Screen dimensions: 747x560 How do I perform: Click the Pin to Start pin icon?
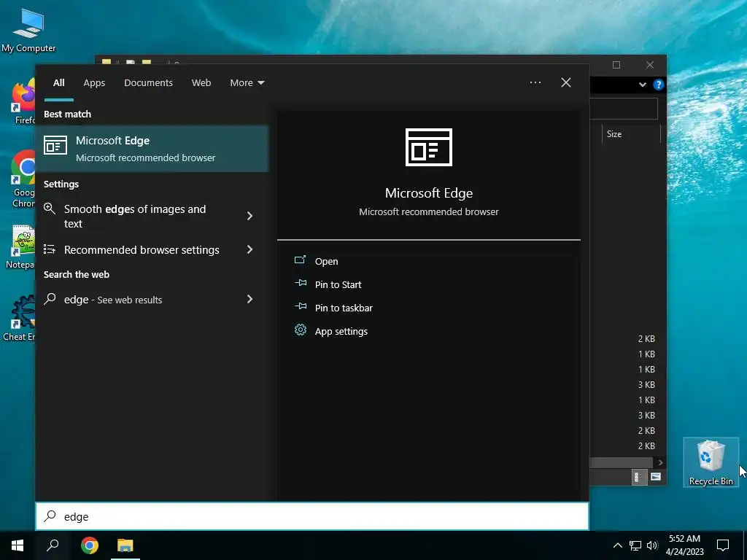301,284
